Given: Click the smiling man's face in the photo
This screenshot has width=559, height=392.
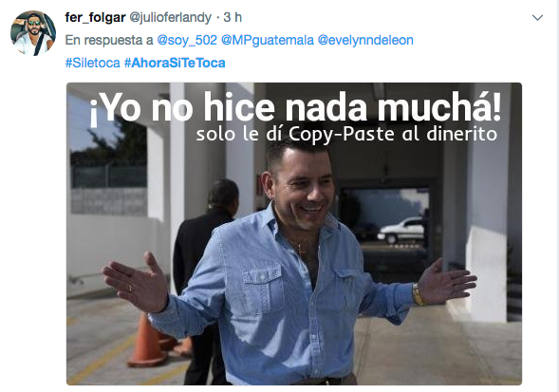Looking at the screenshot, I should click(x=302, y=189).
